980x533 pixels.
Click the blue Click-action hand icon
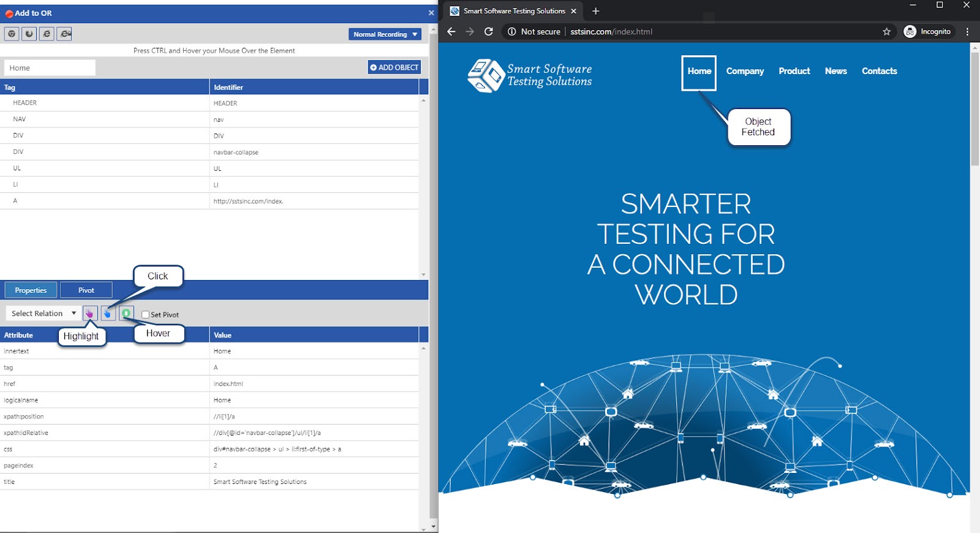(x=108, y=313)
